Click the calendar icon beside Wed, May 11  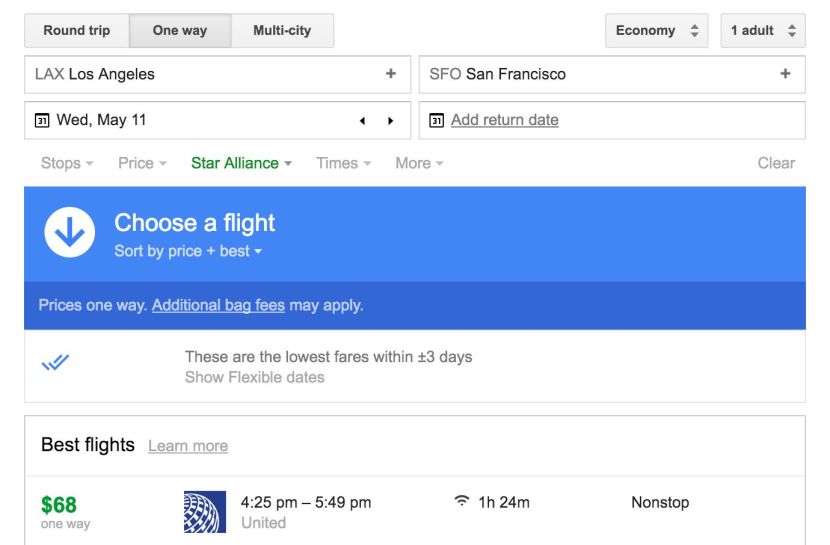[x=42, y=120]
